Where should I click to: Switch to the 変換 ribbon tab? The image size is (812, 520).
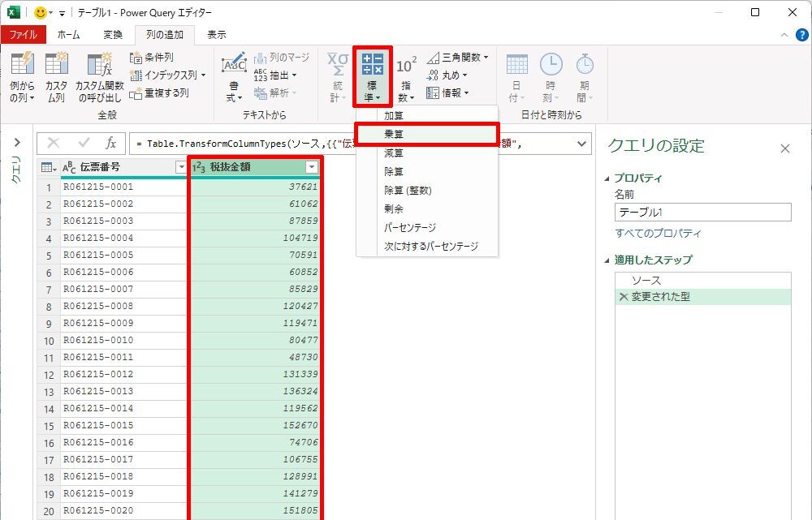113,35
